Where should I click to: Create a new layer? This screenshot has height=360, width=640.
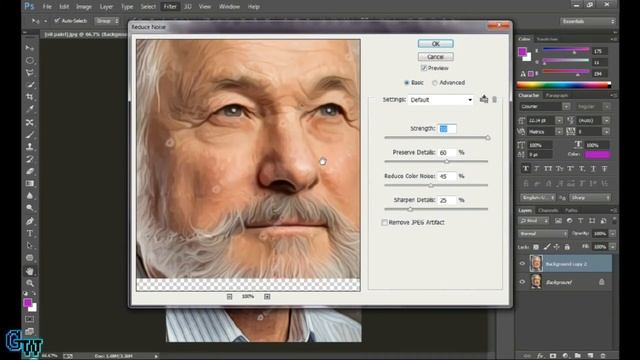click(x=590, y=356)
